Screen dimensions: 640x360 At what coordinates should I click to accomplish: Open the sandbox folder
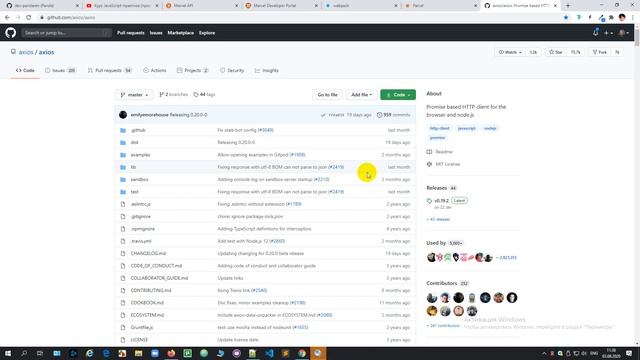coord(139,180)
